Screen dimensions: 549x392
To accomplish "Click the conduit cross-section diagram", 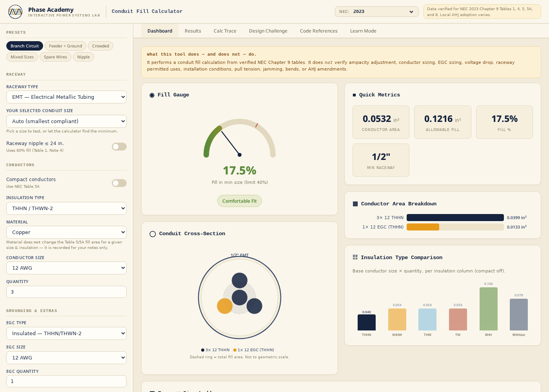I will (x=240, y=298).
